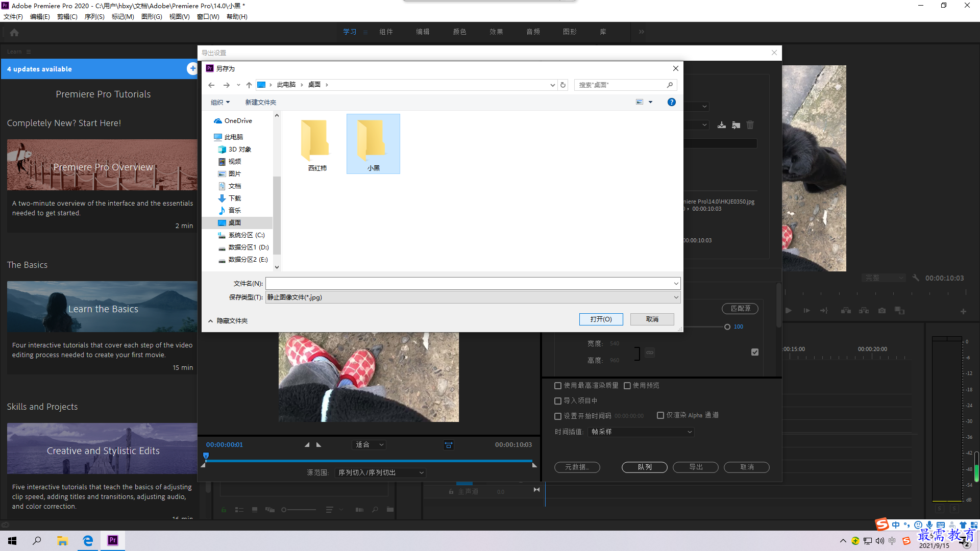Open the File menu

13,16
